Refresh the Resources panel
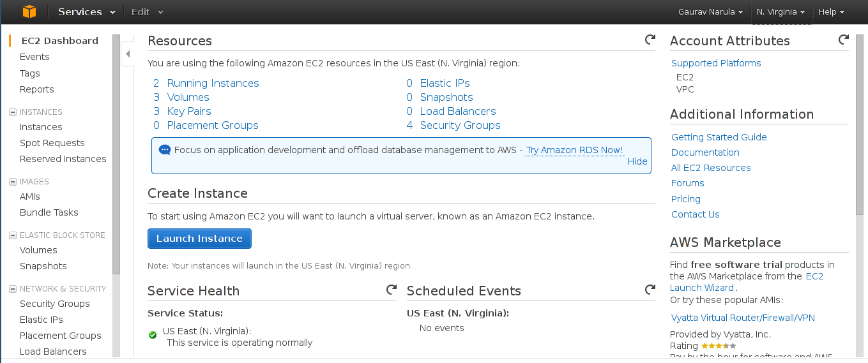The width and height of the screenshot is (868, 363). click(650, 40)
